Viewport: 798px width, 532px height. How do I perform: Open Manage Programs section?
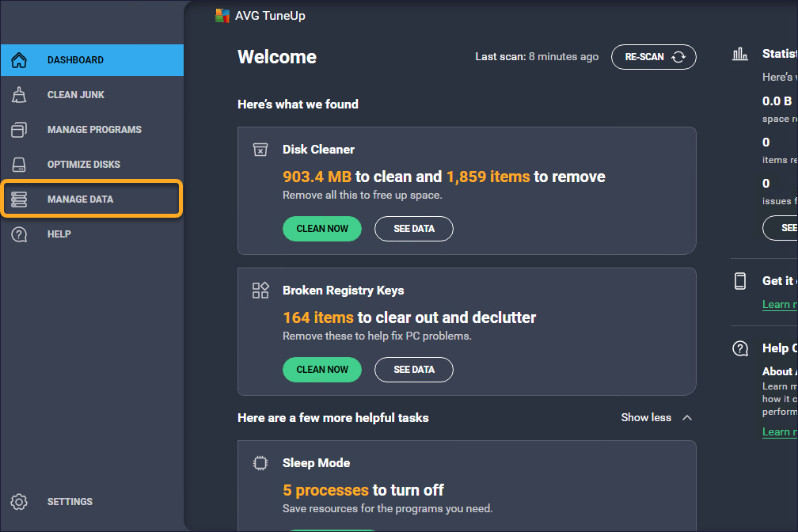(94, 130)
